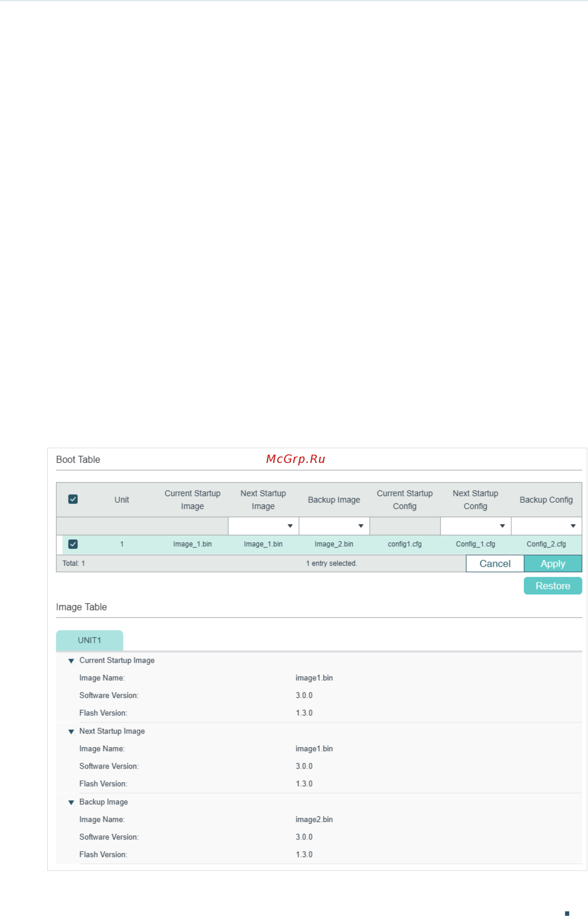
Task: Collapse the Current Startup Image section
Action: 71,661
